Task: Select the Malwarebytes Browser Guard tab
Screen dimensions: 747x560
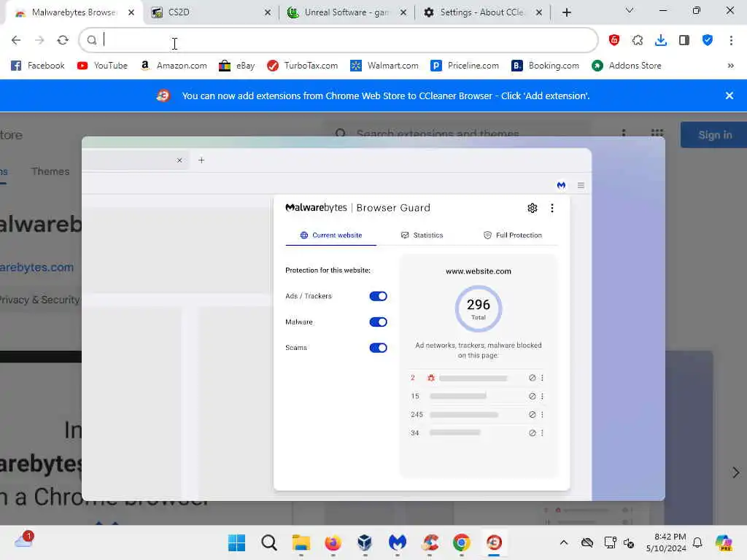Action: coord(74,12)
